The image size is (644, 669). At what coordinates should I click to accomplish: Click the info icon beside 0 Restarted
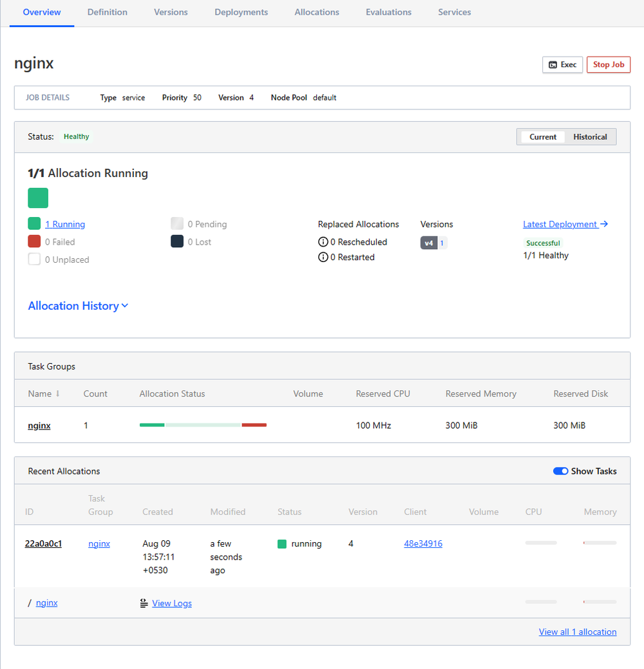[x=323, y=258]
